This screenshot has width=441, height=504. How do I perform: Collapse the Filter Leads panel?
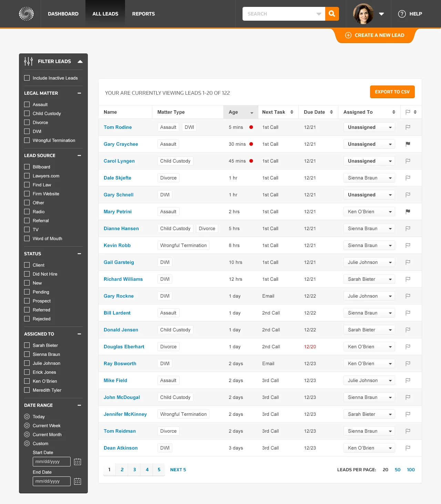point(80,61)
